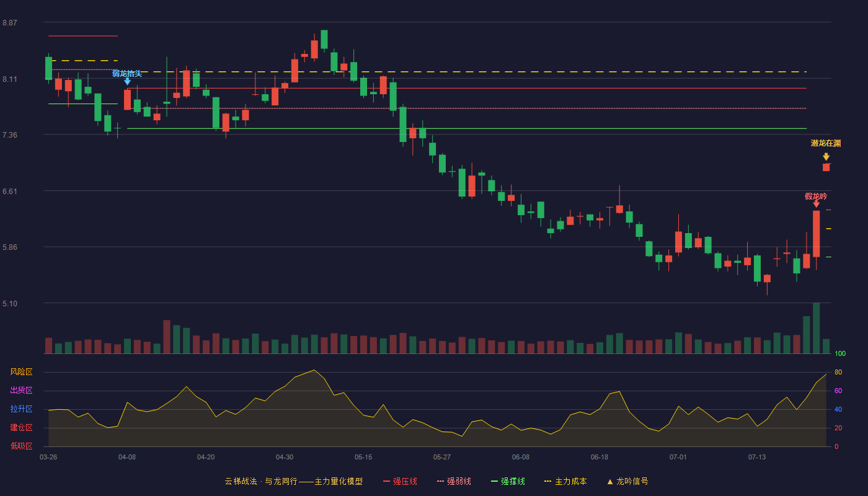Click the 出货区 zone label
The image size is (868, 496).
21,391
